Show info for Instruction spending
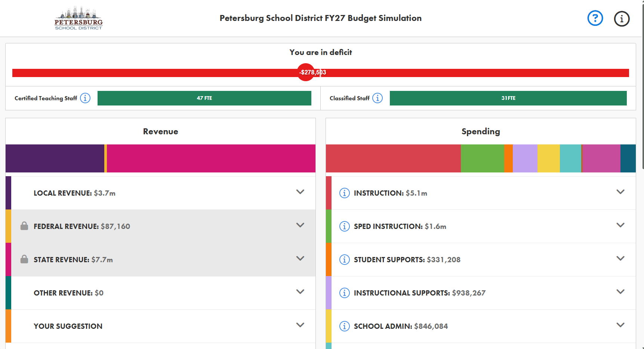Viewport: 644px width, 349px height. [344, 193]
